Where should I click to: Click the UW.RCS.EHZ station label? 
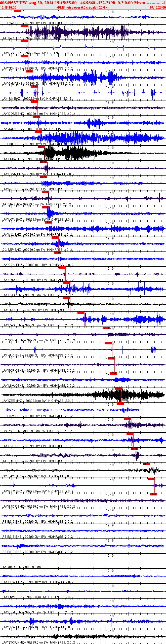point(12,295)
